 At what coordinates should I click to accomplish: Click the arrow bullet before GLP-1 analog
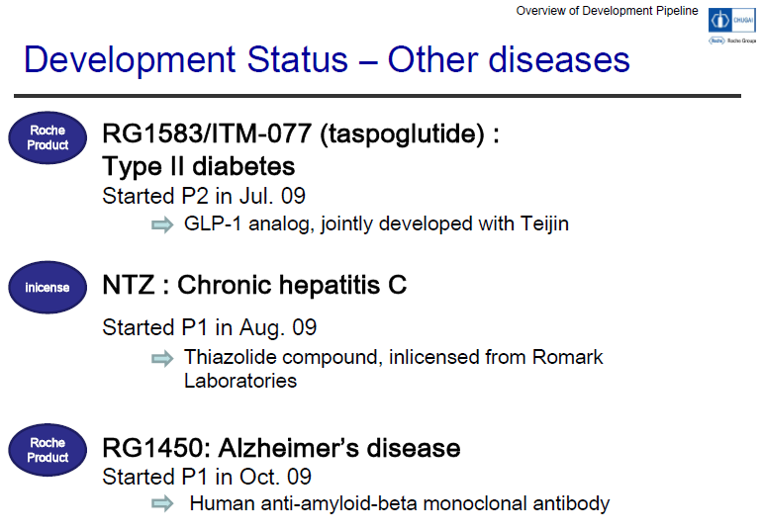point(161,224)
